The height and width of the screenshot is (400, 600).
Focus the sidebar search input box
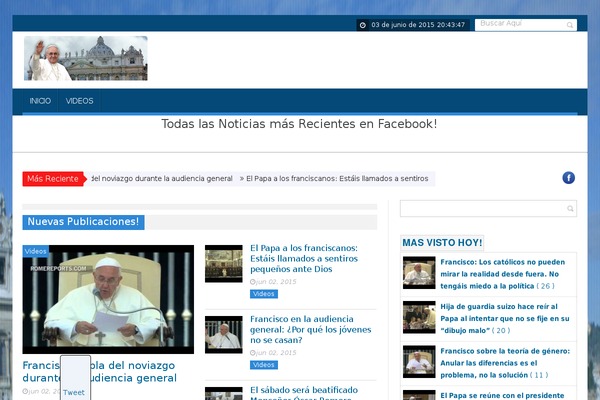[482, 209]
